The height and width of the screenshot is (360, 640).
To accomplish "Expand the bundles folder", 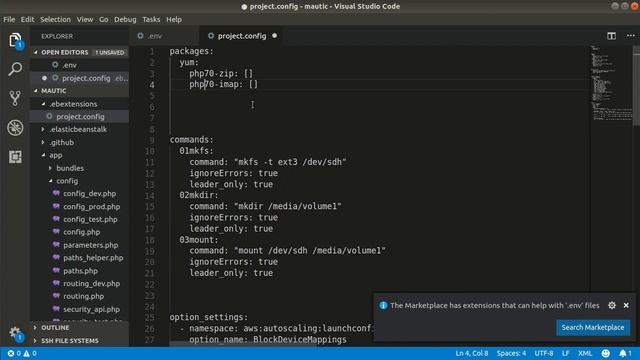I will 50,168.
